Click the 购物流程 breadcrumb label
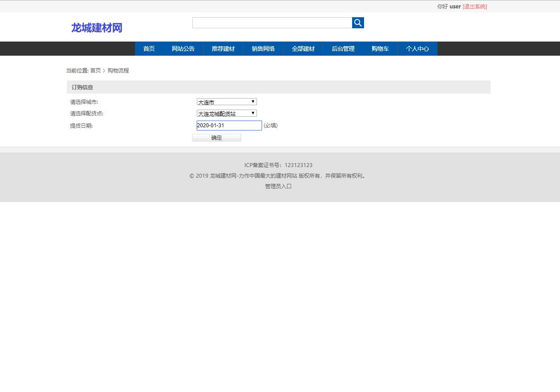Image resolution: width=560 pixels, height=392 pixels. pyautogui.click(x=118, y=70)
